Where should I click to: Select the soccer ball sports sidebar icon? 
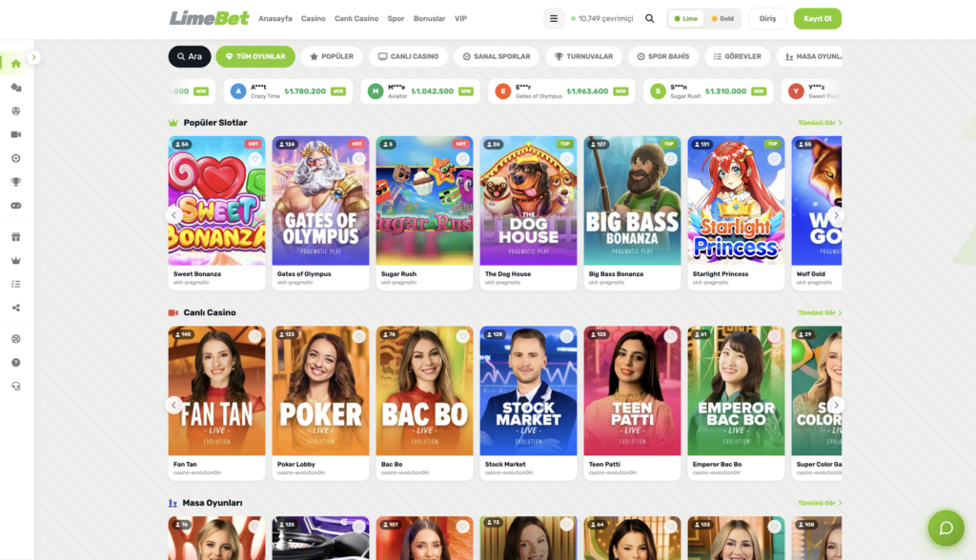tap(16, 158)
